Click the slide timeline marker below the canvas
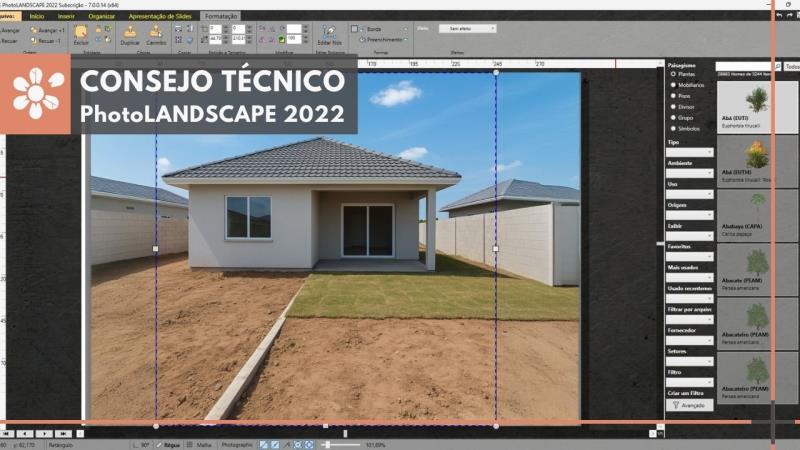Viewport: 800px width, 450px height. coord(345,434)
